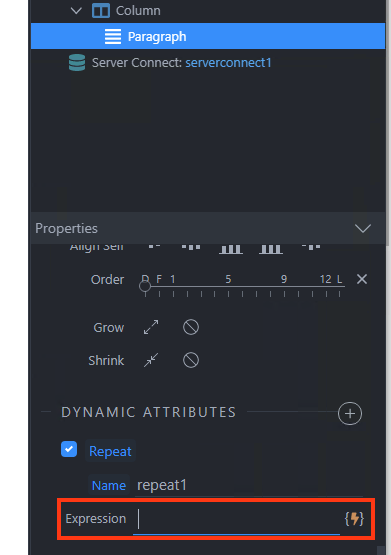Disable shrink with the no-shrink icon
This screenshot has height=555, width=391.
click(x=191, y=360)
